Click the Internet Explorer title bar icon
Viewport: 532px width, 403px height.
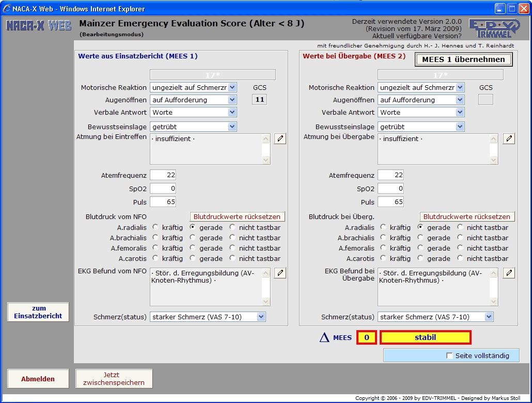click(7, 8)
